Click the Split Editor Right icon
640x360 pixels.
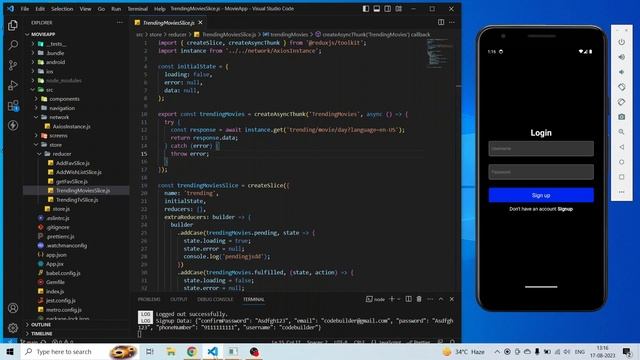(441, 22)
